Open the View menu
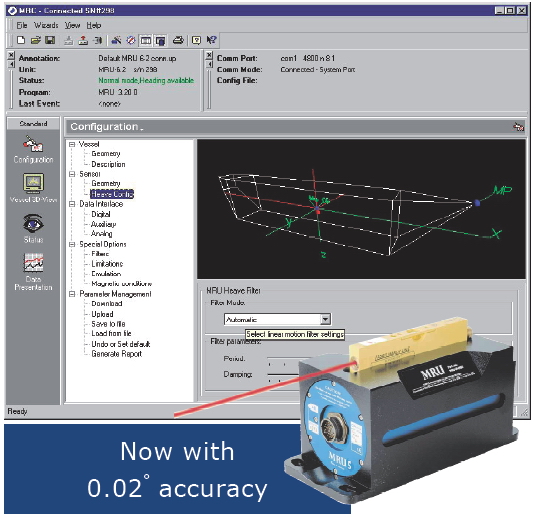539x518 pixels. click(x=73, y=25)
